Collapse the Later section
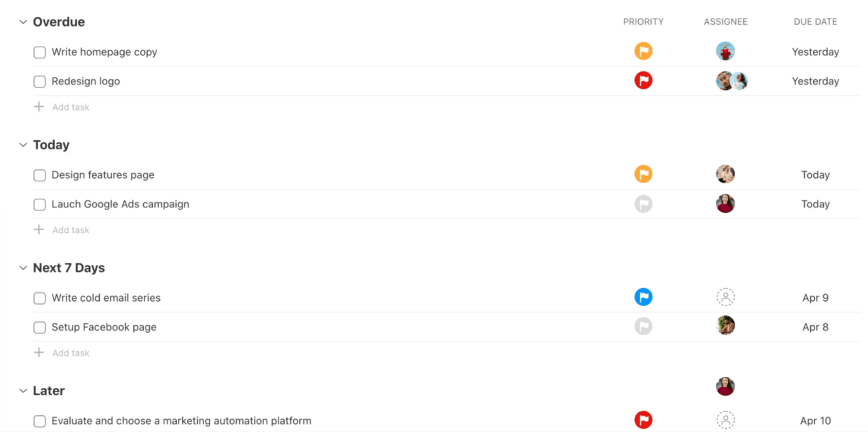This screenshot has height=432, width=868. [x=22, y=390]
